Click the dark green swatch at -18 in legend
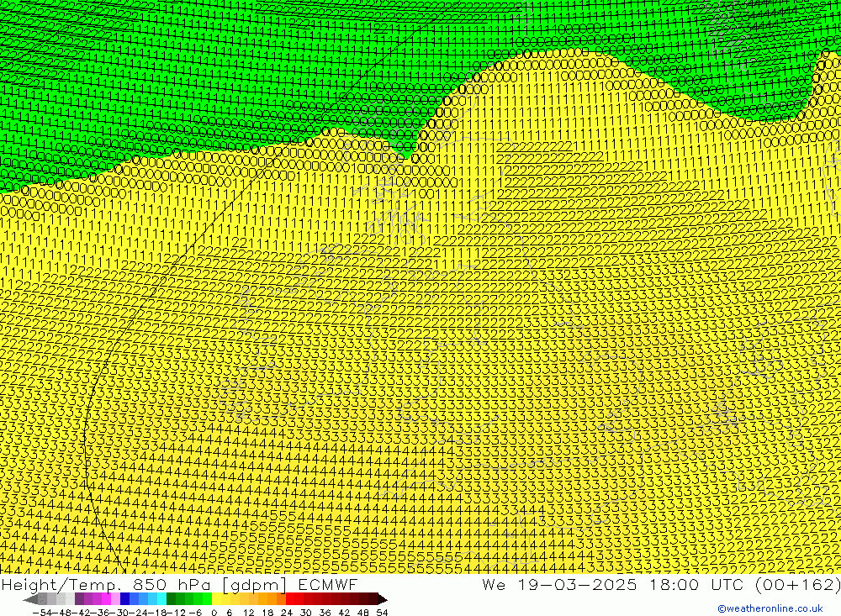This screenshot has height=616, width=841. pos(171,599)
